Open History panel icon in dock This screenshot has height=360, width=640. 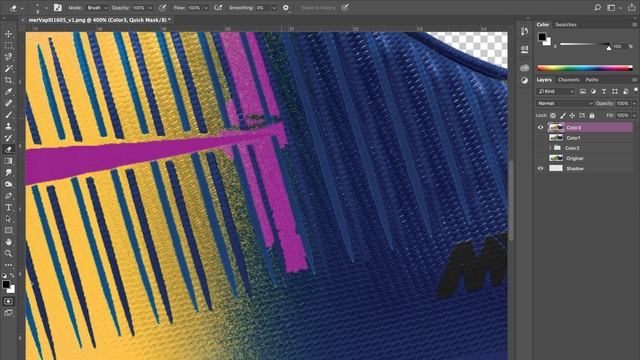(524, 31)
